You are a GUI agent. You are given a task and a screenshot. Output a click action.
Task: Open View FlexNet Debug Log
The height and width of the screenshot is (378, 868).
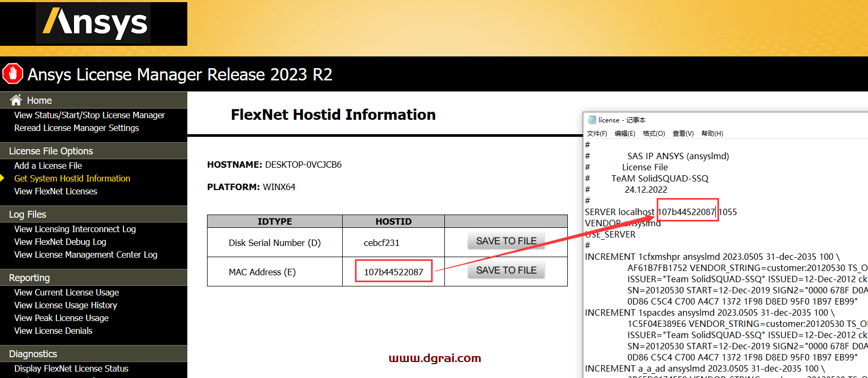click(x=60, y=242)
